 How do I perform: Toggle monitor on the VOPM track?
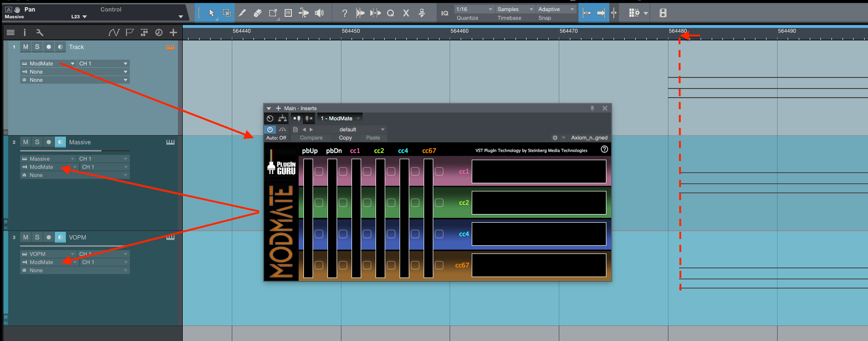(x=60, y=237)
